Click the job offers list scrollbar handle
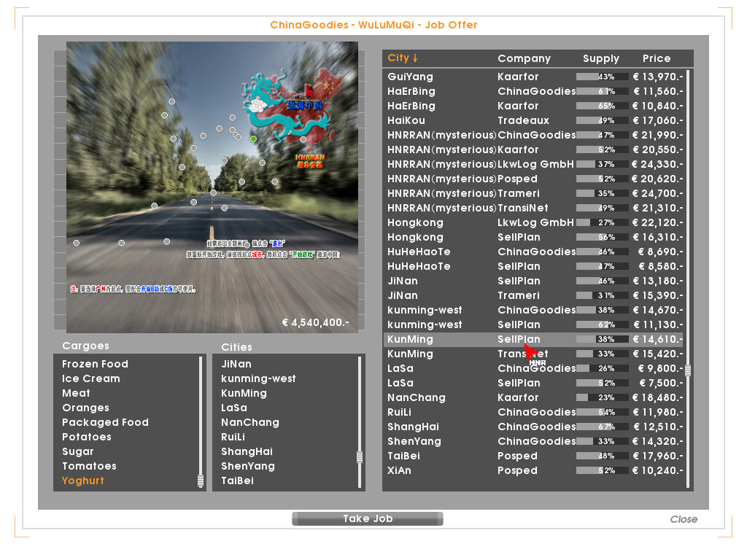The width and height of the screenshot is (747, 560). tap(687, 370)
